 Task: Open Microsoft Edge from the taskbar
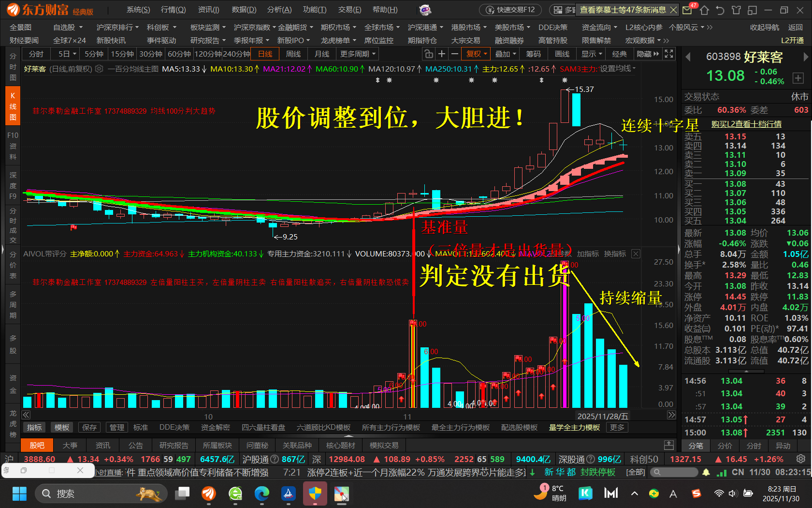point(261,493)
